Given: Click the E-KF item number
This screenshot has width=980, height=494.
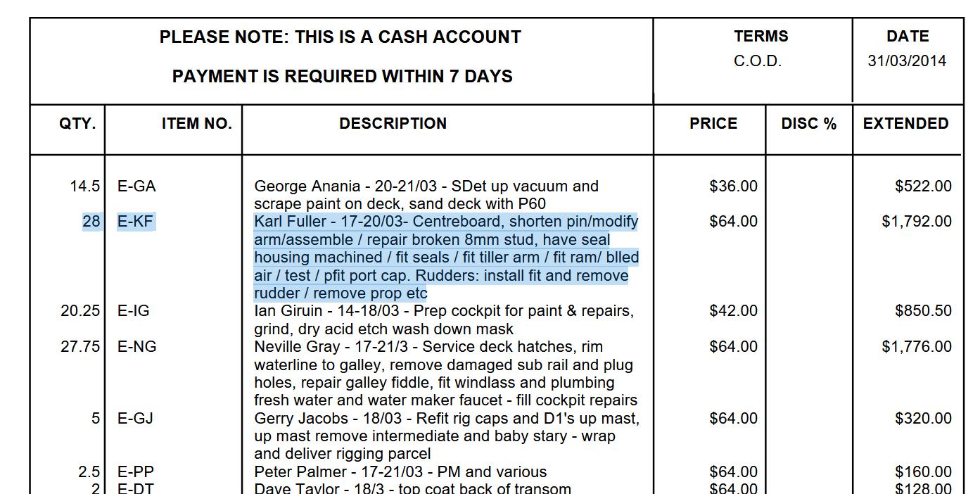Looking at the screenshot, I should coord(135,222).
